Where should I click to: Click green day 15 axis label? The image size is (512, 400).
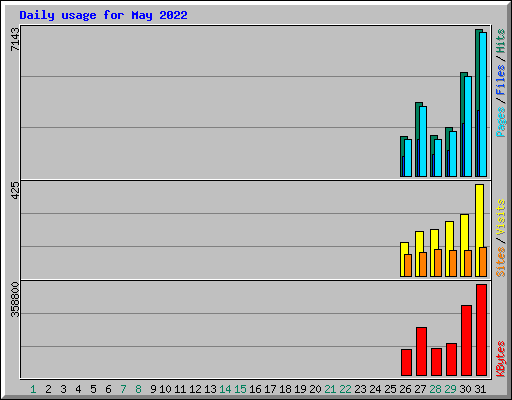[240, 389]
